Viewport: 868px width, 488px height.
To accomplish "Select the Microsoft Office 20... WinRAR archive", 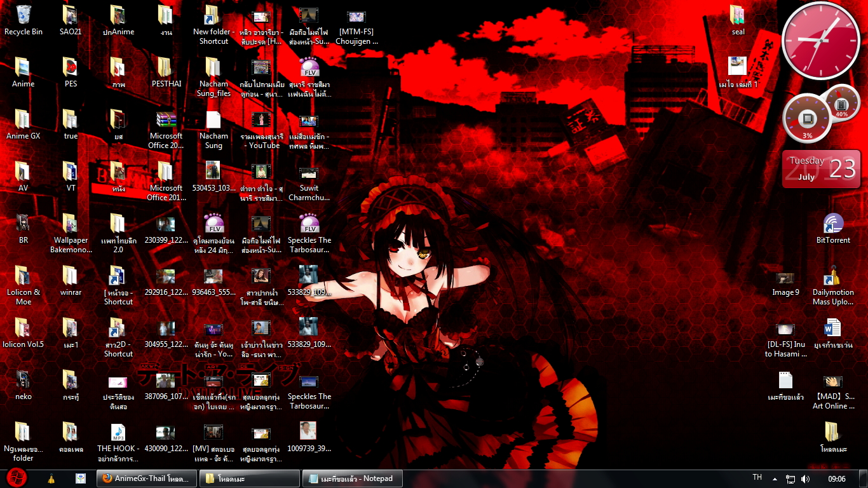I will pyautogui.click(x=166, y=130).
